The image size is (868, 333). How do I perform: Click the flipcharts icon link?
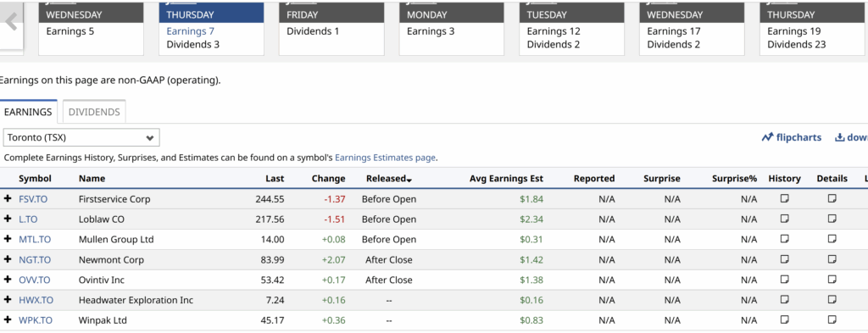point(792,137)
